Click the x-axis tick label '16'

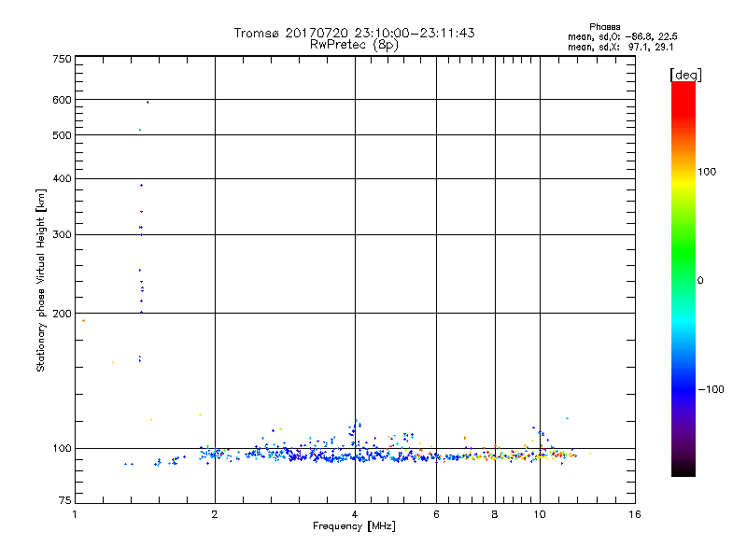click(635, 514)
